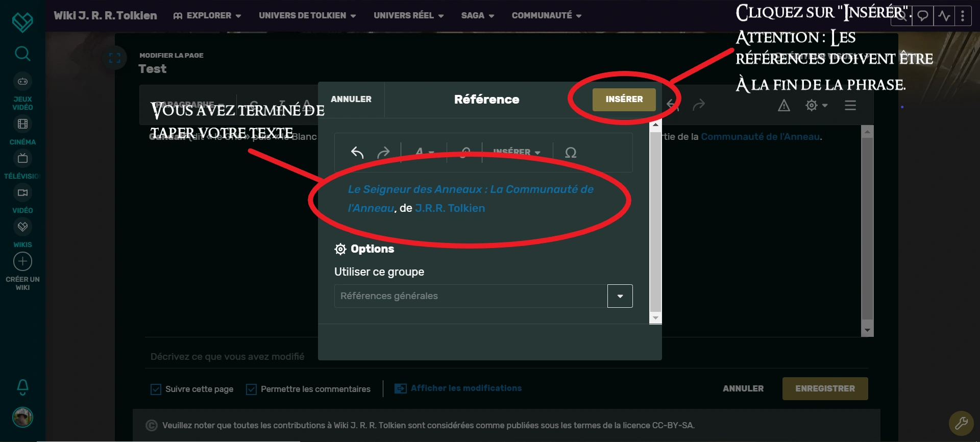Toggle the Permettre les commentaires checkbox

251,389
